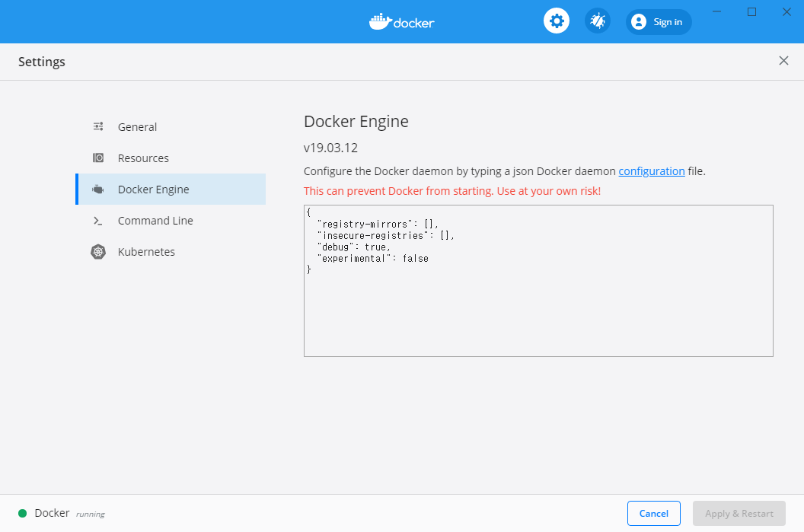Click the red risk warning text
Viewport: 804px width, 532px height.
pos(452,191)
